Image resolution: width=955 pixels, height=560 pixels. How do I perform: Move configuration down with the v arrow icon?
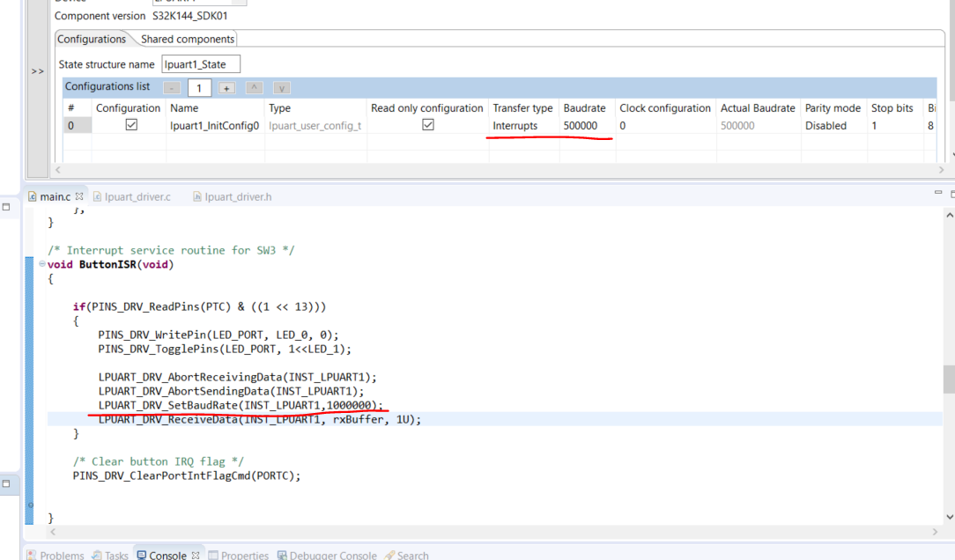281,87
